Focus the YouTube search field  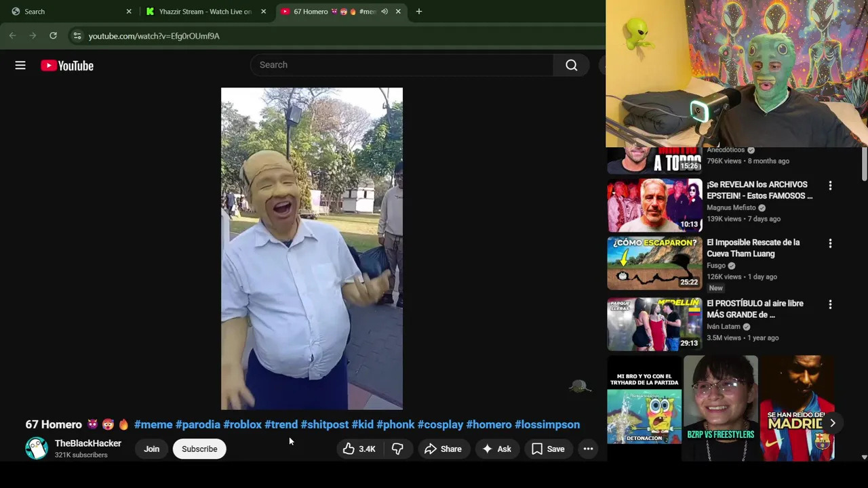(x=402, y=65)
